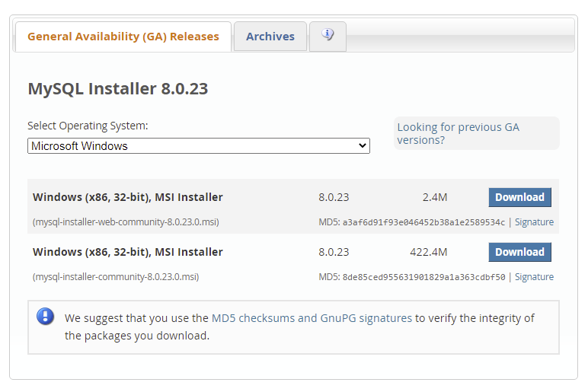The height and width of the screenshot is (392, 588).
Task: Open the Select Operating System dropdown
Action: pyautogui.click(x=198, y=146)
